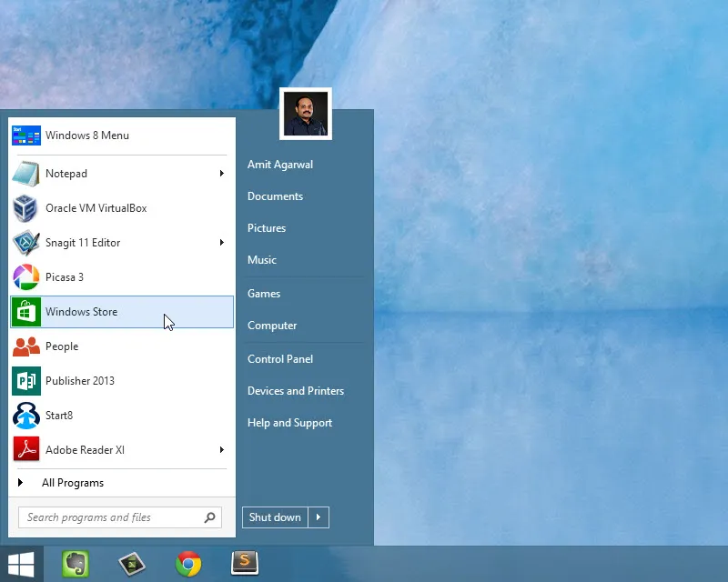Open Help and Support
This screenshot has width=728, height=582.
point(289,423)
